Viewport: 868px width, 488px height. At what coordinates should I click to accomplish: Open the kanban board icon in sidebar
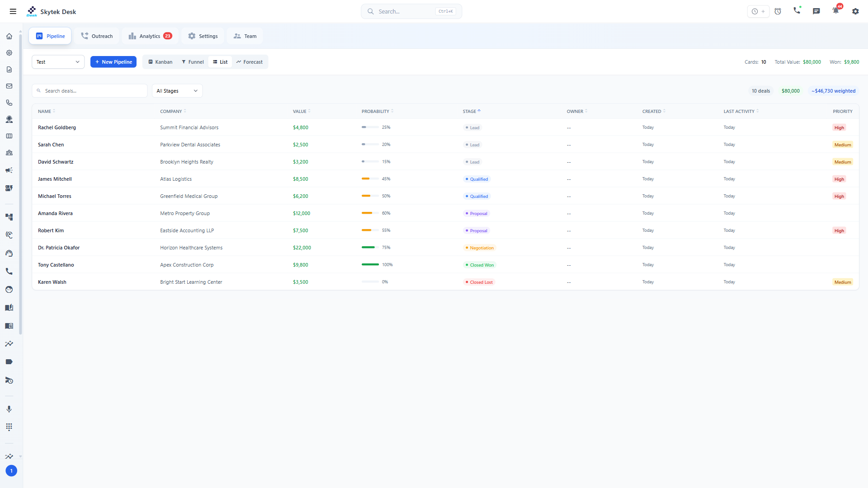pos(9,136)
